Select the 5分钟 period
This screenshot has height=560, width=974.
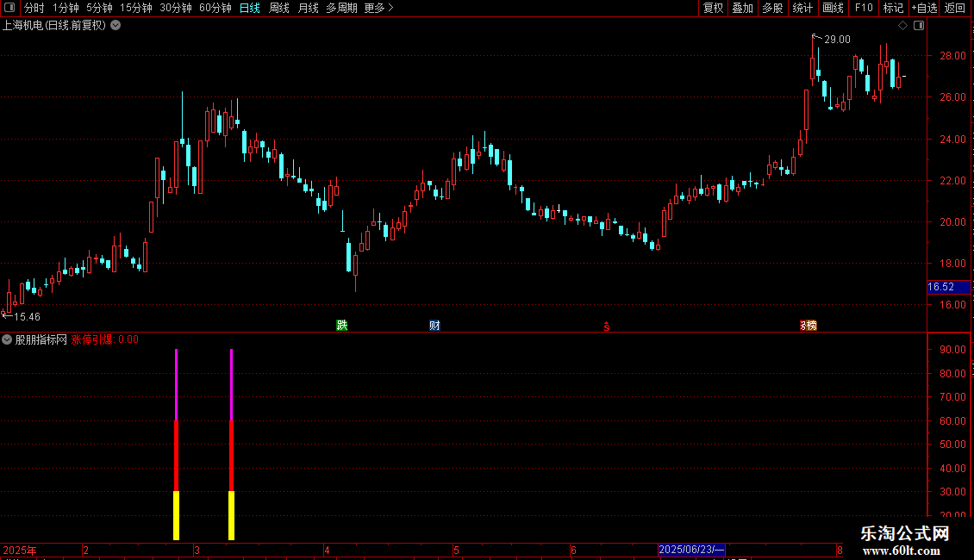pos(99,8)
